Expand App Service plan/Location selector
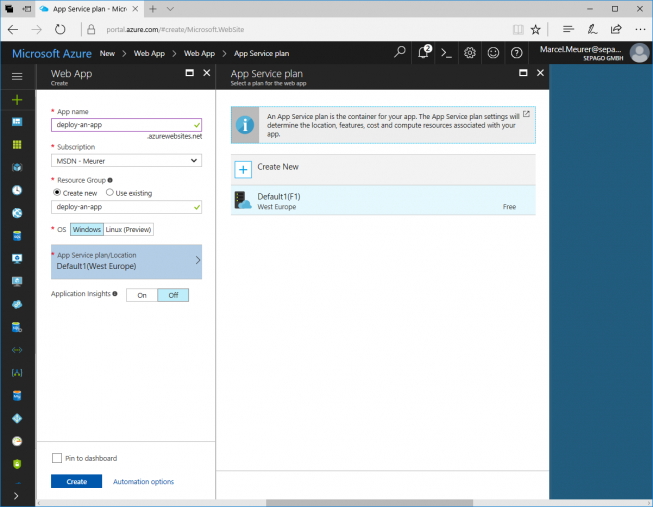The width and height of the screenshot is (653, 507). click(x=126, y=262)
